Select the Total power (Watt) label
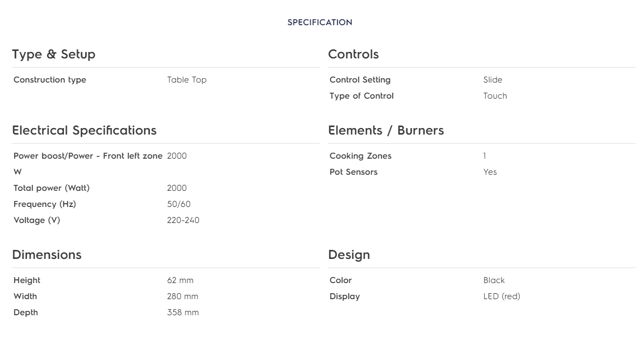 (x=51, y=188)
